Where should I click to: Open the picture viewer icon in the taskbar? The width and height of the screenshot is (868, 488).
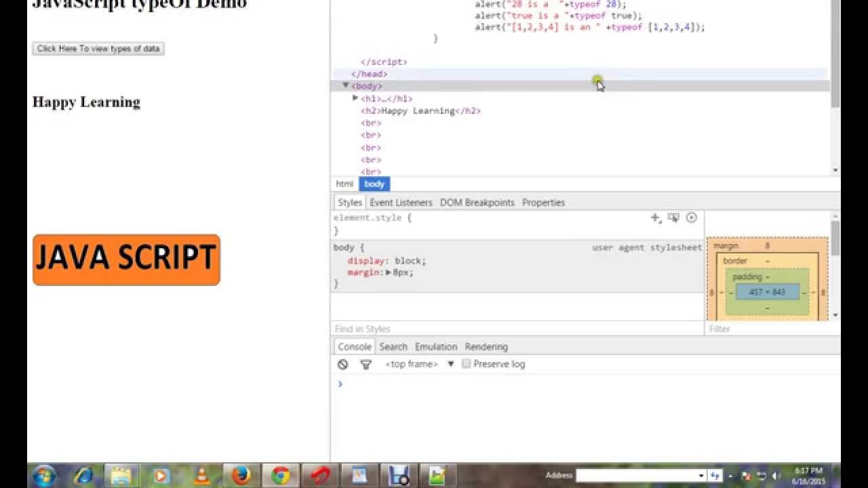tap(359, 475)
